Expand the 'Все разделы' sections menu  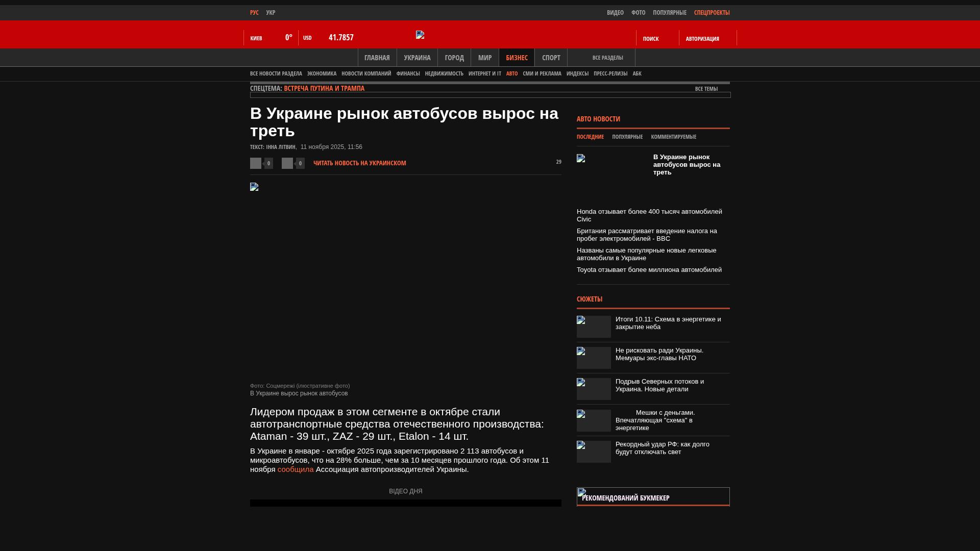tap(607, 58)
